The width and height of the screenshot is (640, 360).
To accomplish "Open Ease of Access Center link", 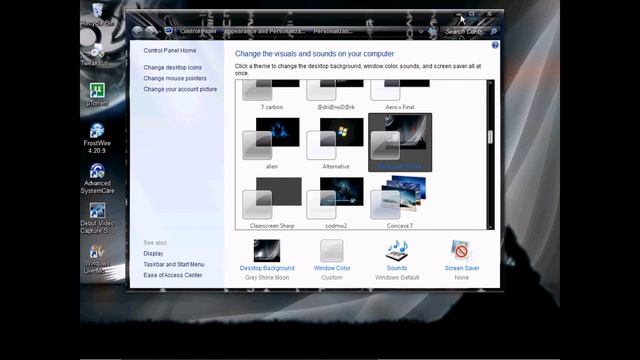I will pos(173,275).
